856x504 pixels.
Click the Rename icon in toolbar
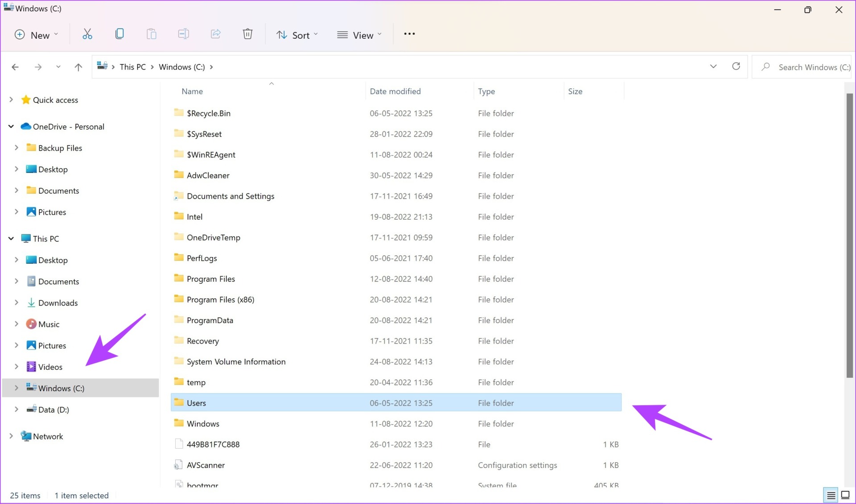[x=183, y=34]
